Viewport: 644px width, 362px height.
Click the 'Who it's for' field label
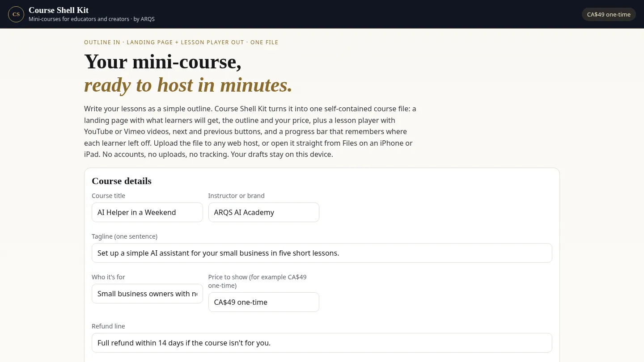(x=108, y=277)
